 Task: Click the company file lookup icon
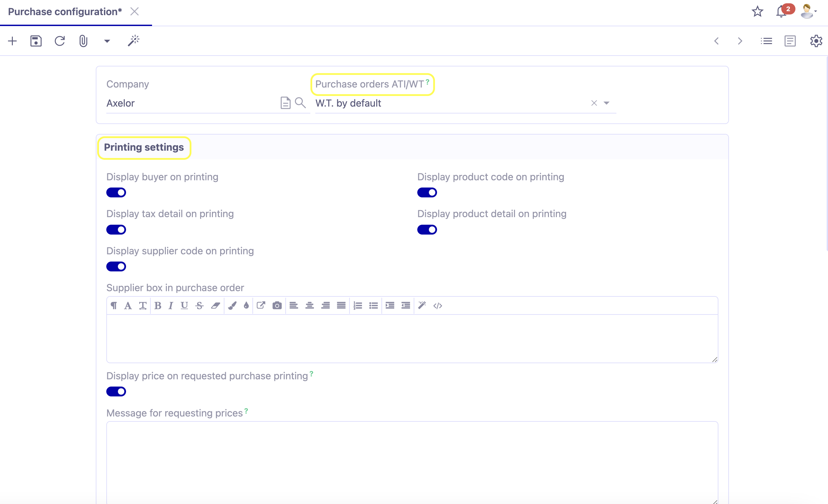tap(285, 103)
